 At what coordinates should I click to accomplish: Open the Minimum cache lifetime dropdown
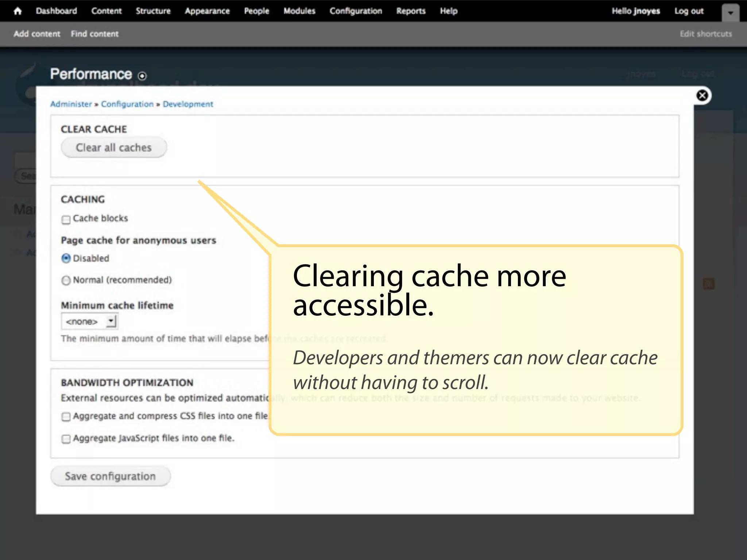(89, 322)
